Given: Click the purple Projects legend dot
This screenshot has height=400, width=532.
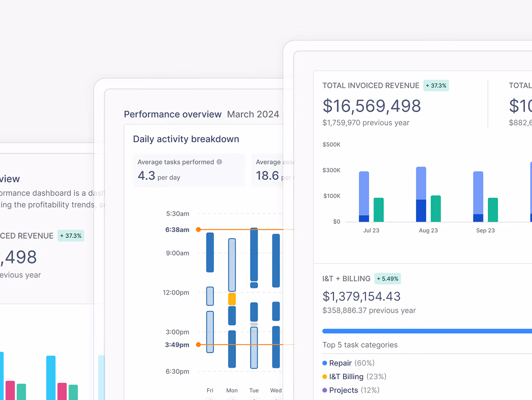Looking at the screenshot, I should click(325, 390).
